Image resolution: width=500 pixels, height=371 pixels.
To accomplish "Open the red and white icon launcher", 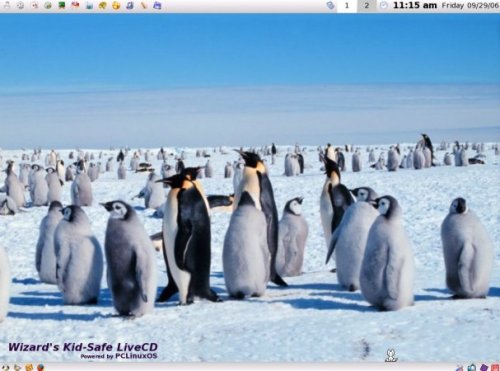I will pos(75,5).
